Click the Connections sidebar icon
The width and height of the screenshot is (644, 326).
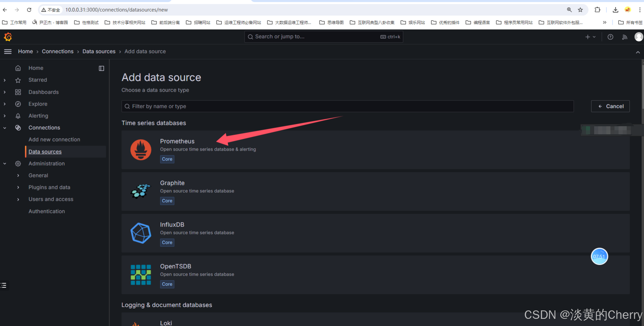(x=18, y=128)
